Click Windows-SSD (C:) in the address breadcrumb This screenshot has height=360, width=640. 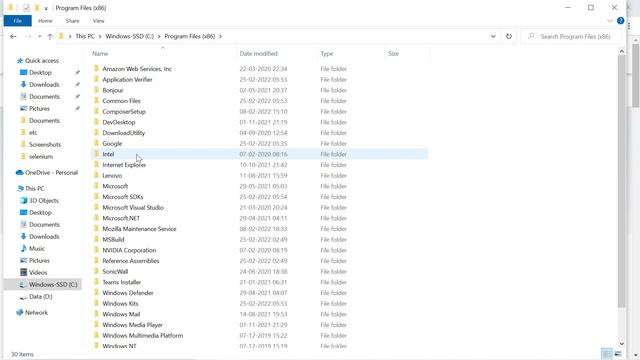tap(129, 36)
